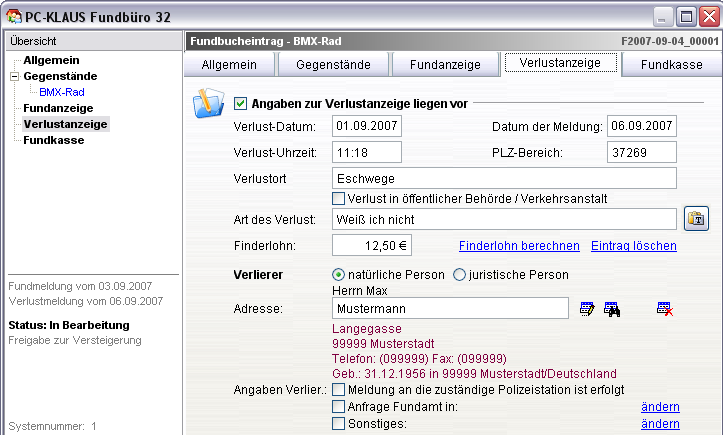Click the edit address icon with pencil

(x=588, y=309)
